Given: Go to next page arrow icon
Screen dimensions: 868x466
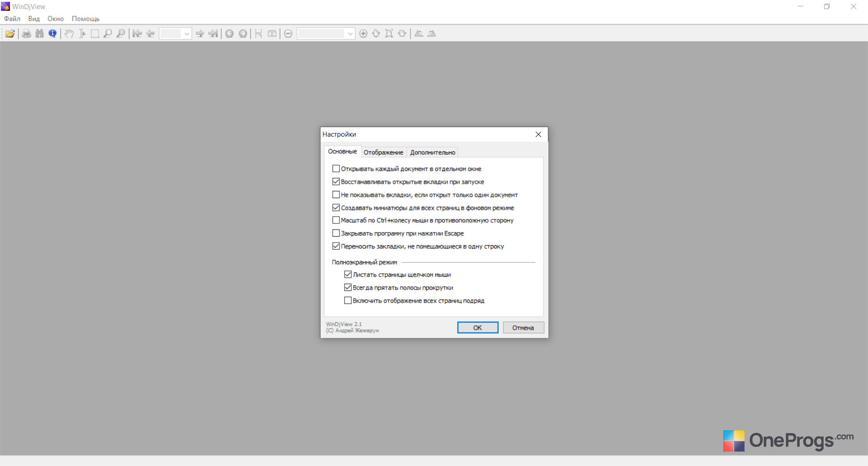Looking at the screenshot, I should (x=200, y=33).
